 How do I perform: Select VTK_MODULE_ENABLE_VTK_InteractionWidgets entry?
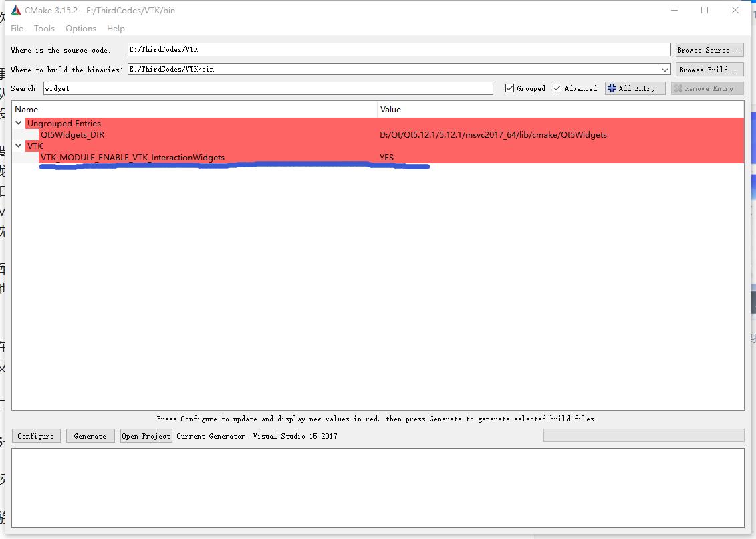(132, 158)
